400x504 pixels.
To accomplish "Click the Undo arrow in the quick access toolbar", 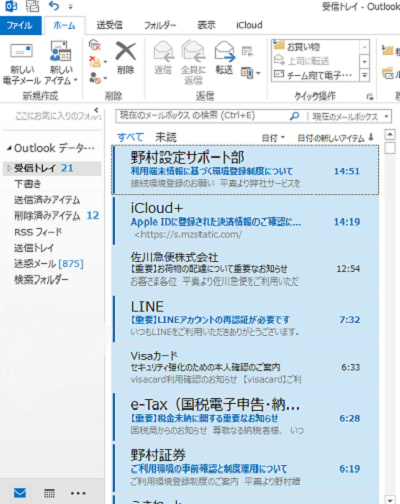I will click(x=53, y=6).
